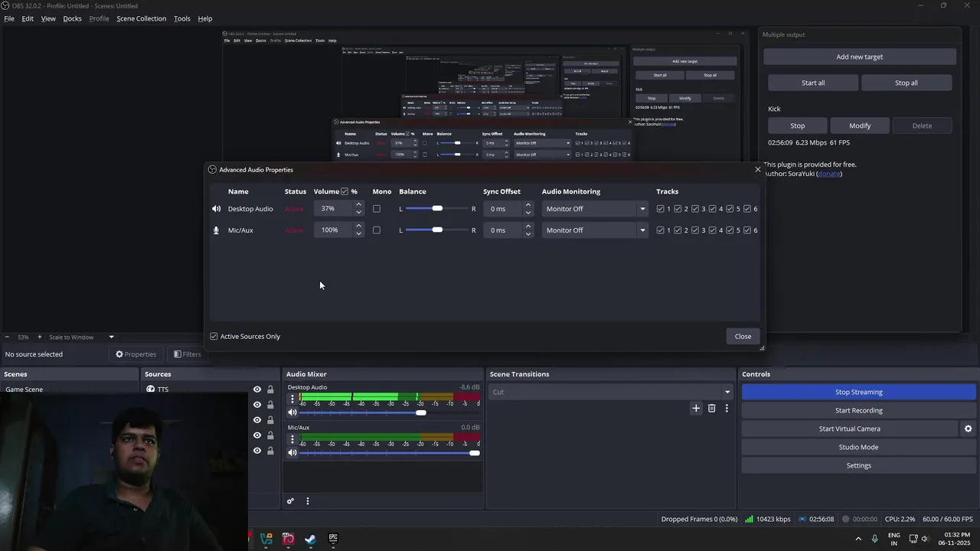The height and width of the screenshot is (551, 980).
Task: Open Mic/Aux mixer options menu
Action: click(x=292, y=440)
